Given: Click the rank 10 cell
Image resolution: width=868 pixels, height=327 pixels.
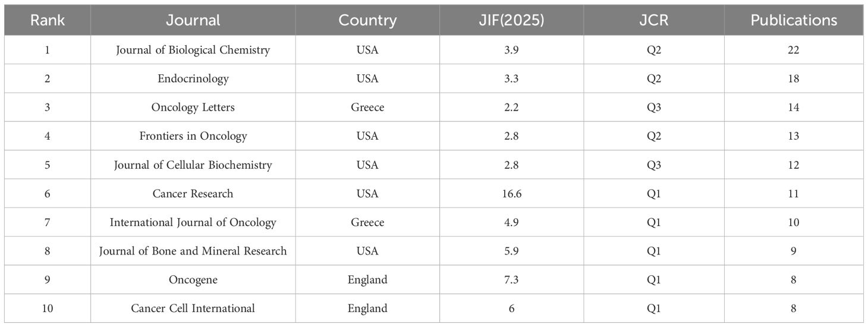Looking at the screenshot, I should (47, 308).
